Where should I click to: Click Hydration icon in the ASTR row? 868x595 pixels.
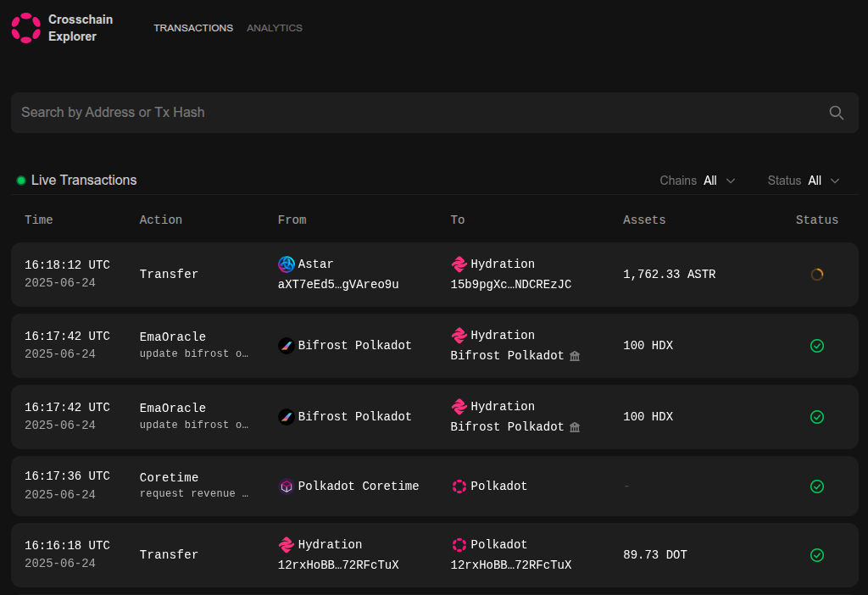459,264
